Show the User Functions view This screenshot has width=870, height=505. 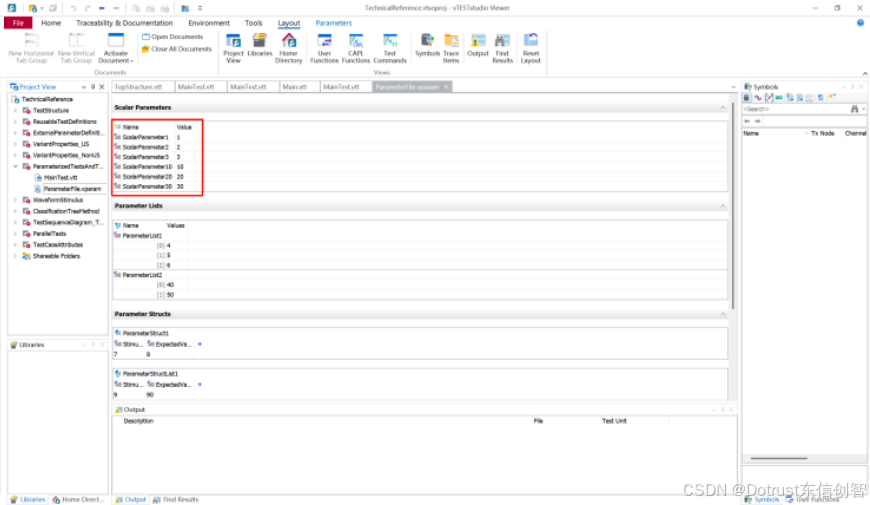pos(324,48)
